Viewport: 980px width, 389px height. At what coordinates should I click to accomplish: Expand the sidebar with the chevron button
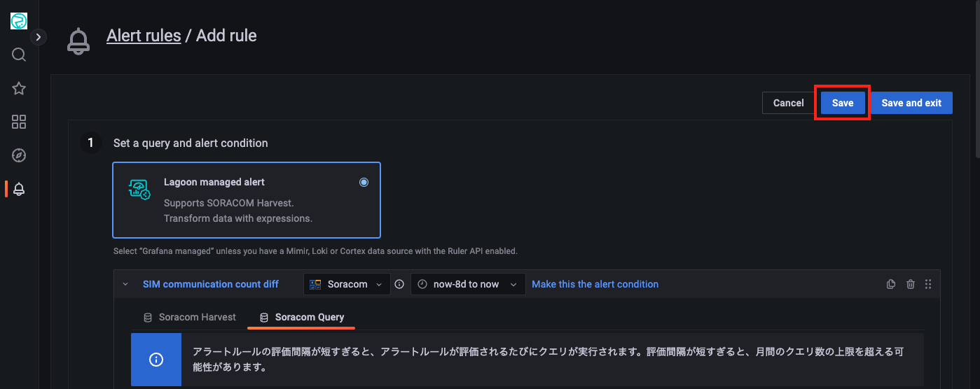(x=39, y=36)
